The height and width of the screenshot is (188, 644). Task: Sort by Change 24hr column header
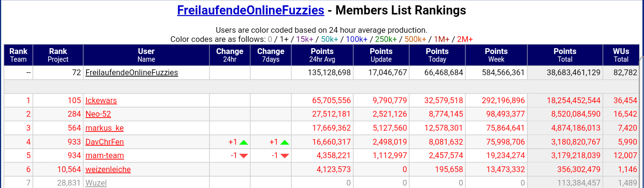click(230, 55)
